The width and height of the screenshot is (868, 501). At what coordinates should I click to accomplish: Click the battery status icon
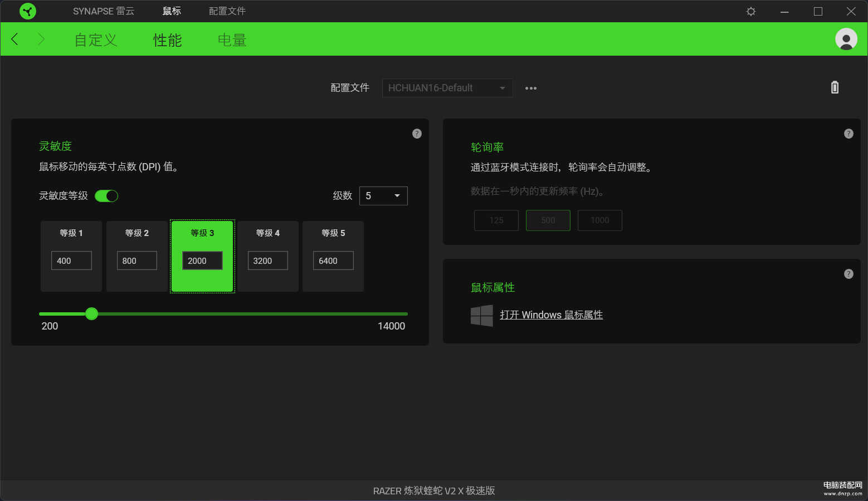[835, 87]
